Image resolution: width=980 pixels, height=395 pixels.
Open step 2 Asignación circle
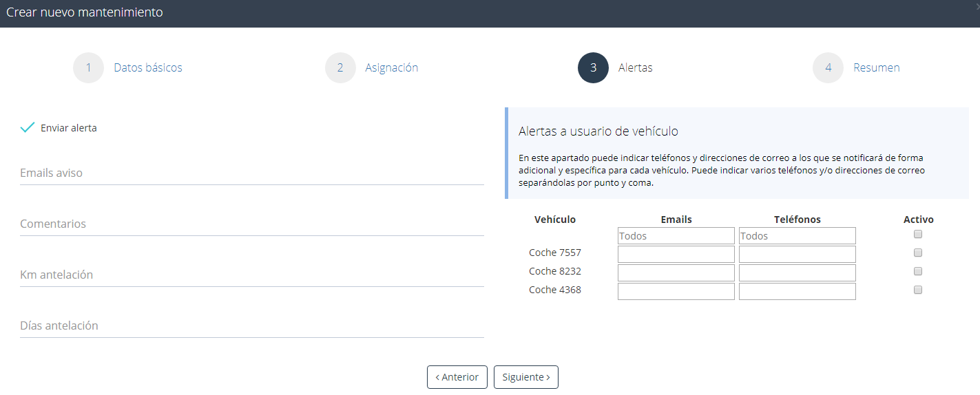click(340, 68)
